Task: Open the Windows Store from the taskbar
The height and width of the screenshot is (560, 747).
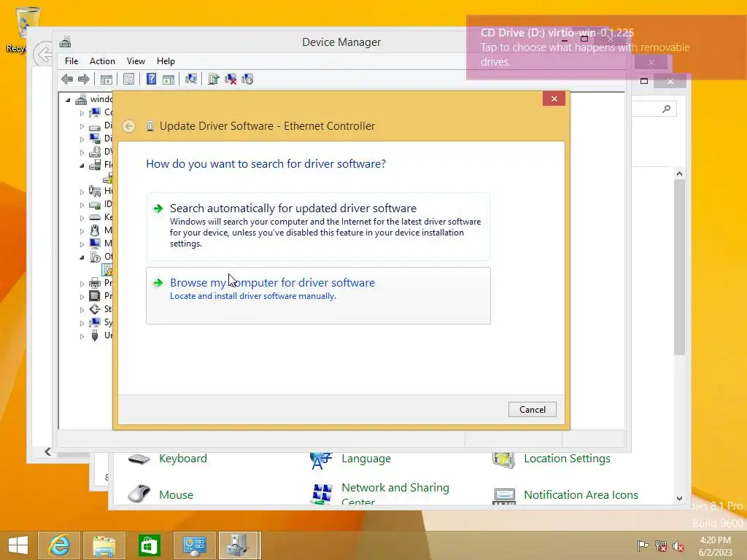Action: [x=149, y=545]
